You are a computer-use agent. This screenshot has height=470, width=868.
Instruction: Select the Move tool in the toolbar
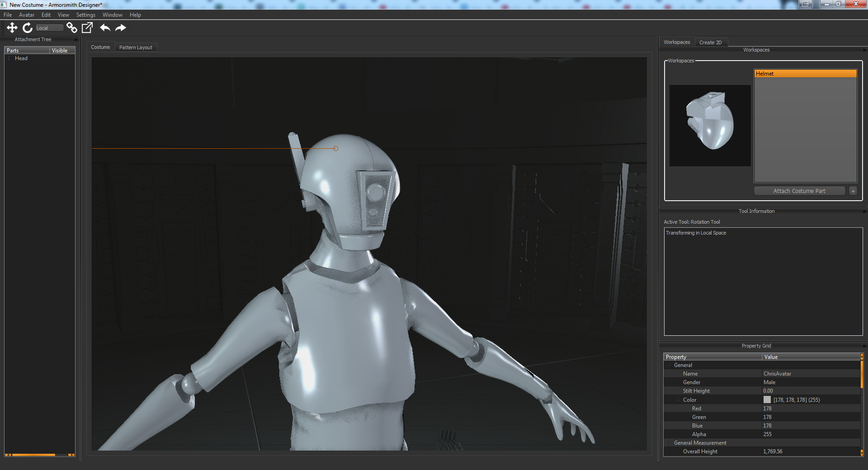[12, 28]
